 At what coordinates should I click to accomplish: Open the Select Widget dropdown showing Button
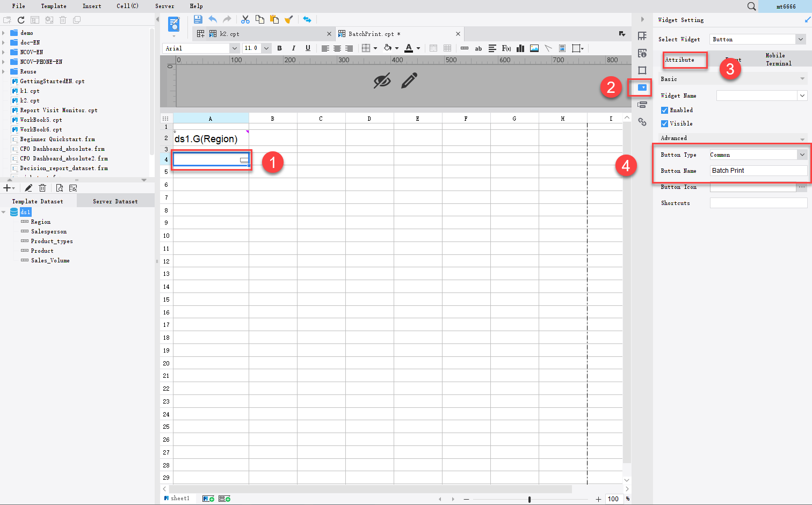(x=801, y=39)
